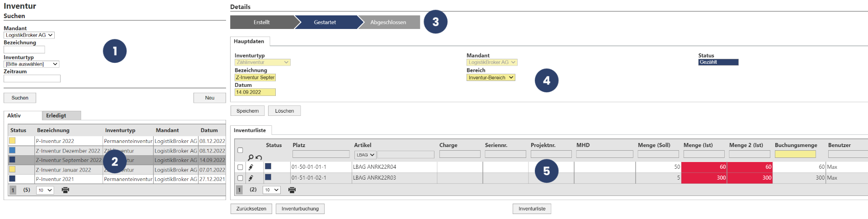
Task: Click the Menge (Soll) filter input
Action: pyautogui.click(x=658, y=154)
